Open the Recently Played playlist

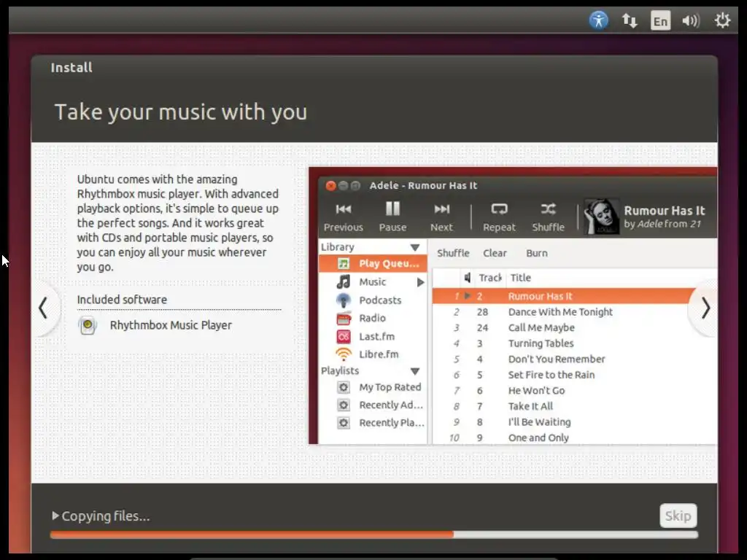click(x=373, y=422)
